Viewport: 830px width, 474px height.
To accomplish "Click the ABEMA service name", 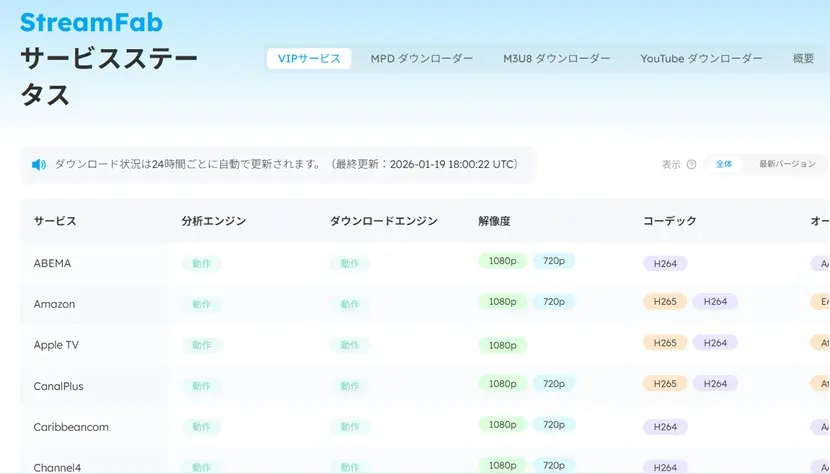I will [x=52, y=263].
